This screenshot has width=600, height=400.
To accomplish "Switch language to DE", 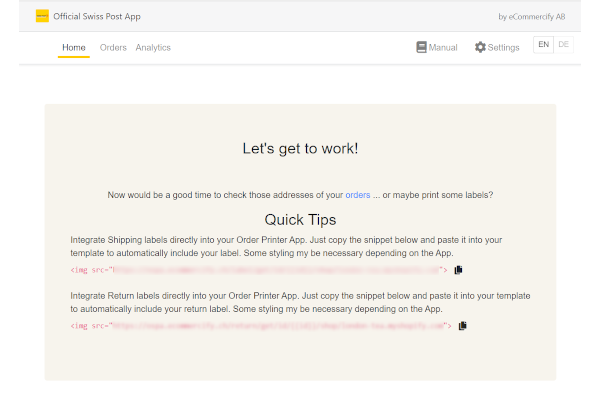I will [x=564, y=45].
